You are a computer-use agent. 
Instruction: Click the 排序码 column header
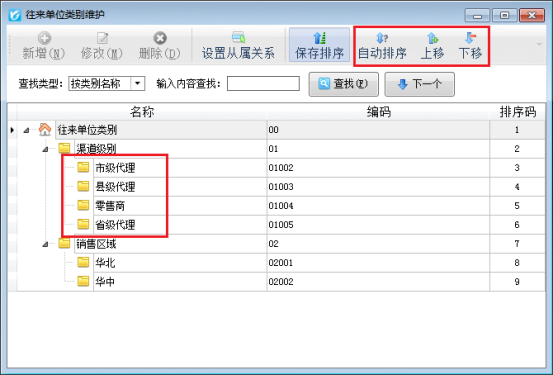517,112
